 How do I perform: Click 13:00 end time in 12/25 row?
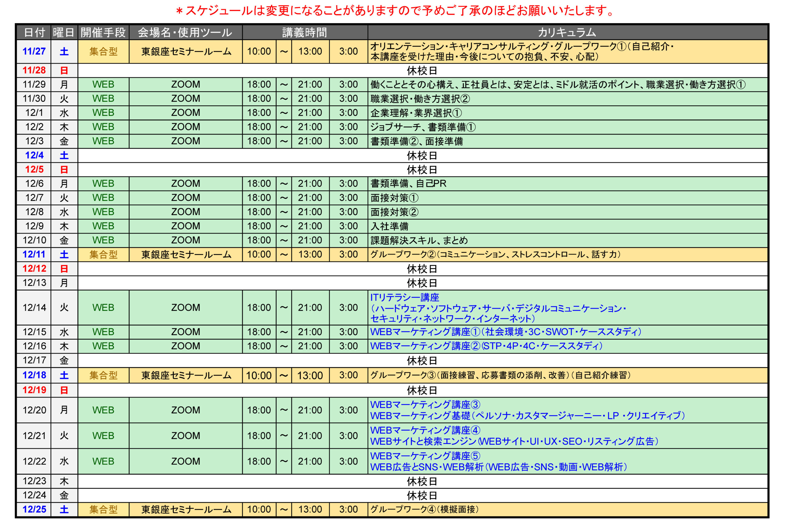pyautogui.click(x=310, y=510)
